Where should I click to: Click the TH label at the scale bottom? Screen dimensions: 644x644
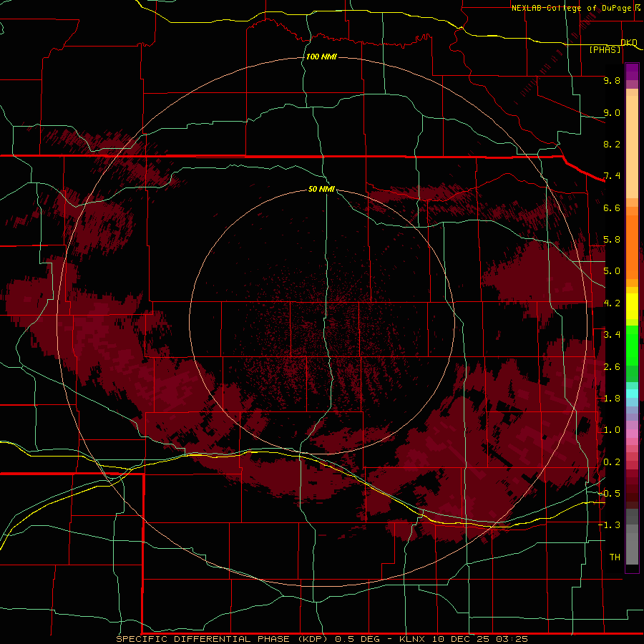[x=615, y=557]
